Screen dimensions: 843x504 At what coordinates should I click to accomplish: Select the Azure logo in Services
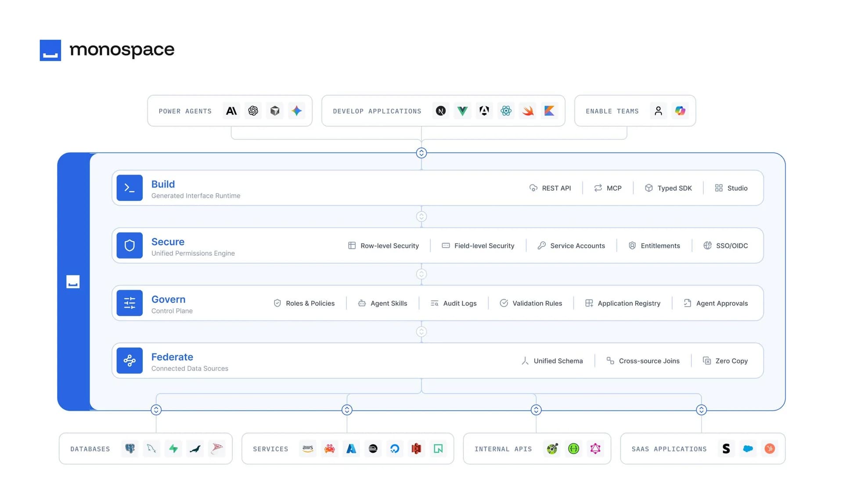pyautogui.click(x=351, y=449)
